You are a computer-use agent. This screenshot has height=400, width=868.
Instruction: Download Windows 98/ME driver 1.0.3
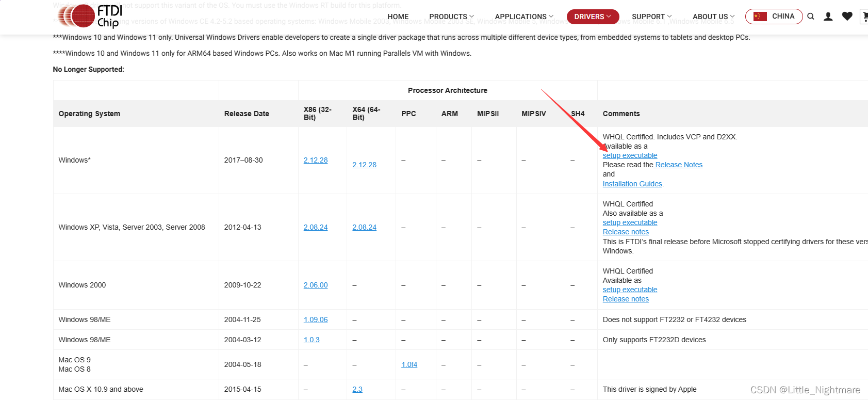312,340
